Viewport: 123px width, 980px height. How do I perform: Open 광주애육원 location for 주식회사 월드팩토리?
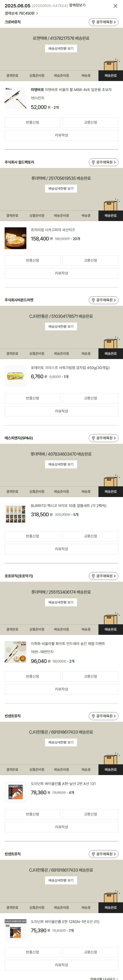click(104, 162)
